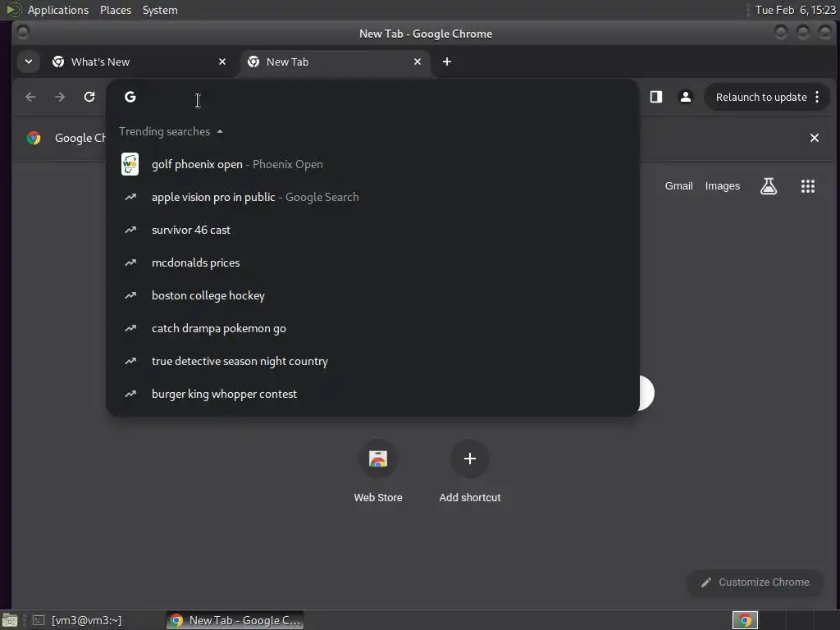Open a new tab with the plus button
Viewport: 840px width, 630px height.
(447, 62)
